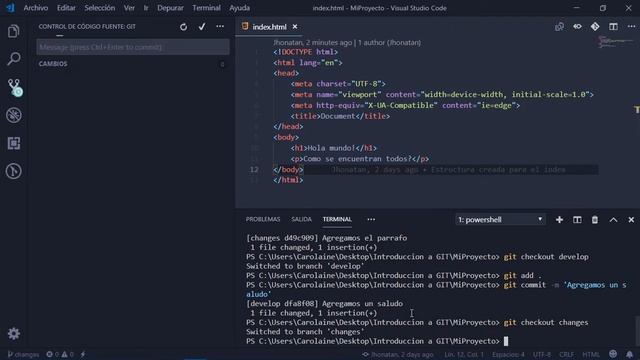Open the Ir menu
This screenshot has height=360, width=640.
pos(146,8)
